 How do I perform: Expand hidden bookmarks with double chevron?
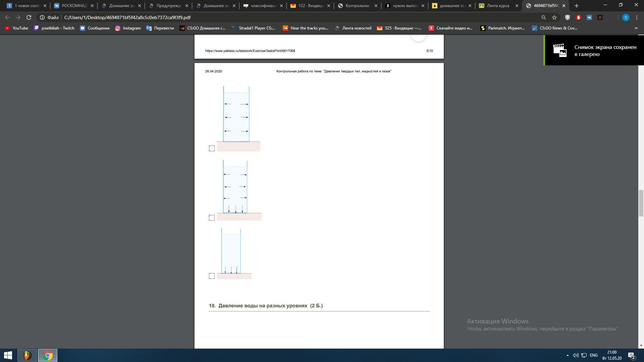click(636, 28)
